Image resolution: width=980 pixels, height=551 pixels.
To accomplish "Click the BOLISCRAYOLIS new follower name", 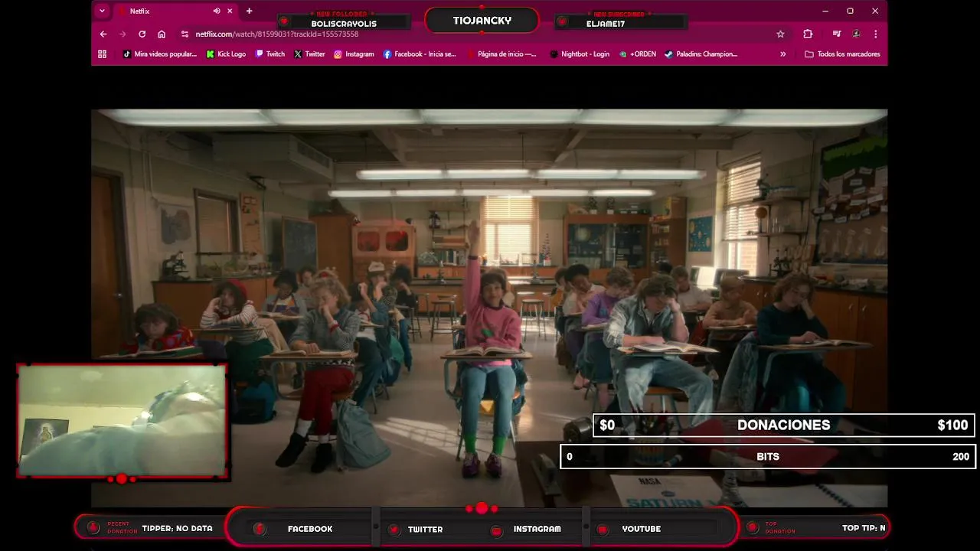I will [x=344, y=24].
